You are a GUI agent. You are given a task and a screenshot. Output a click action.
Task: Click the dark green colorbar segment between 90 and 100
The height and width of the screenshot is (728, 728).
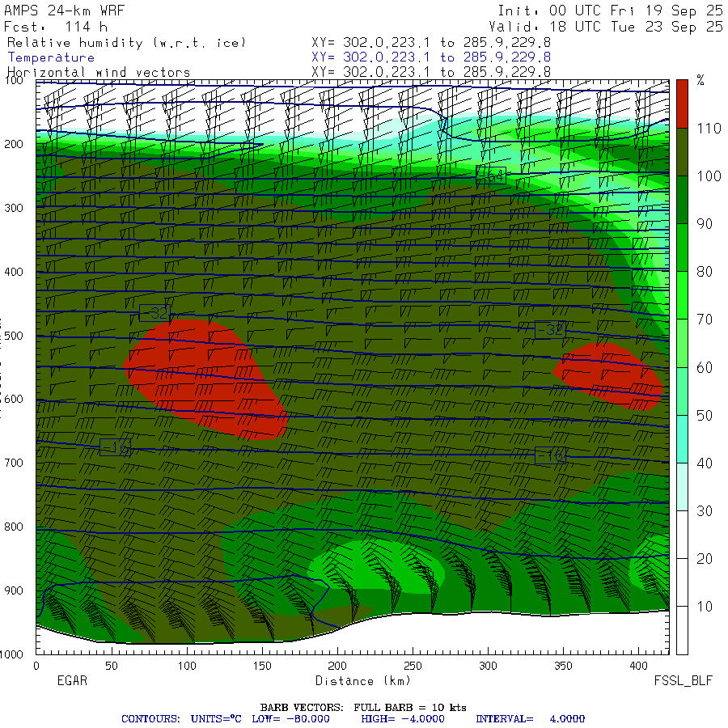(682, 200)
